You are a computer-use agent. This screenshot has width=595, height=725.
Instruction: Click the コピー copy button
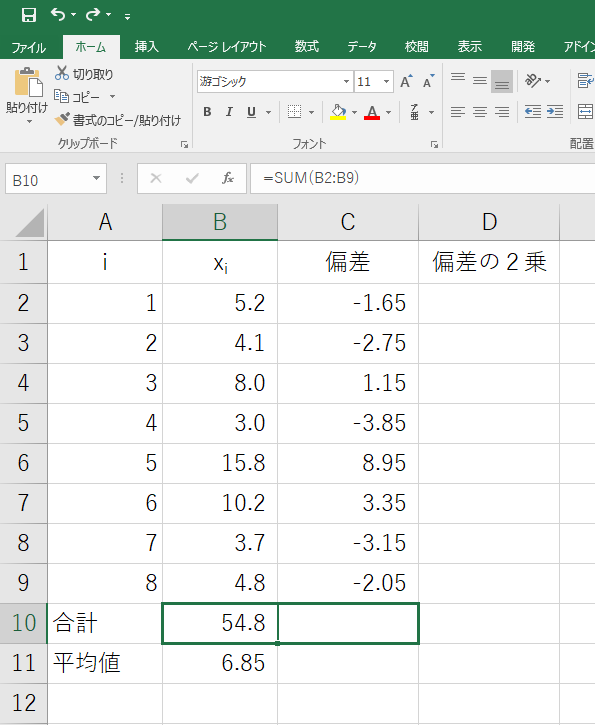(77, 97)
